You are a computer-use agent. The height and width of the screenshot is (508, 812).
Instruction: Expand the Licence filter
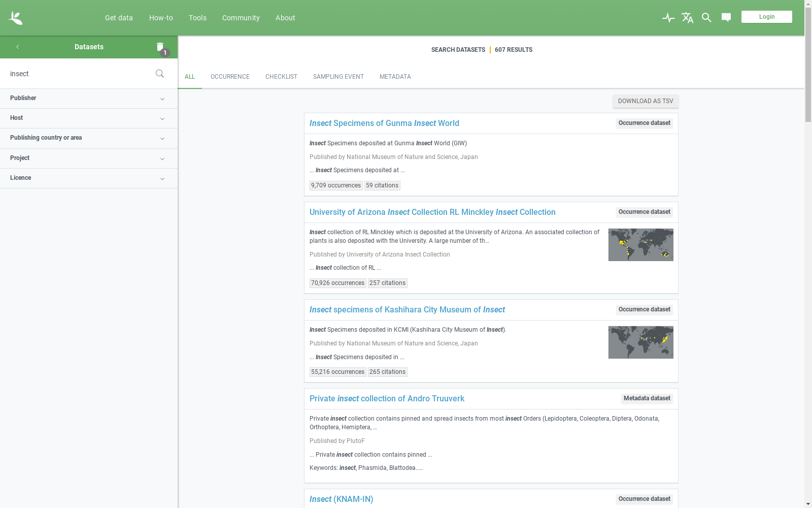tap(89, 178)
